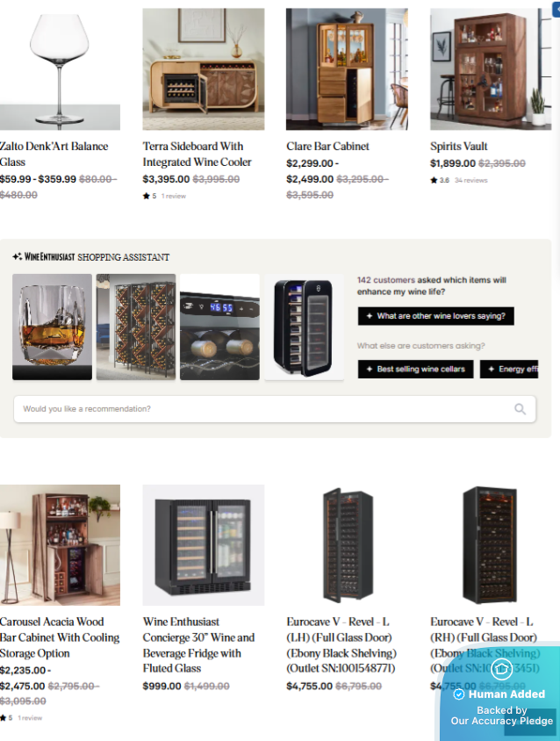Viewport: 560px width, 741px height.
Task: Focus the 'Would you like a recommendation?' field
Action: (275, 409)
